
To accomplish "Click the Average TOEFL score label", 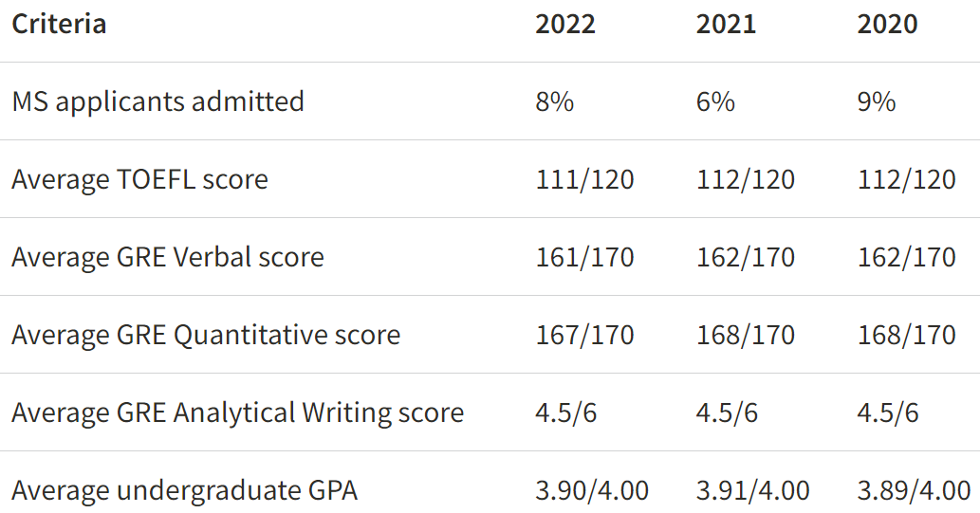I will [x=139, y=179].
